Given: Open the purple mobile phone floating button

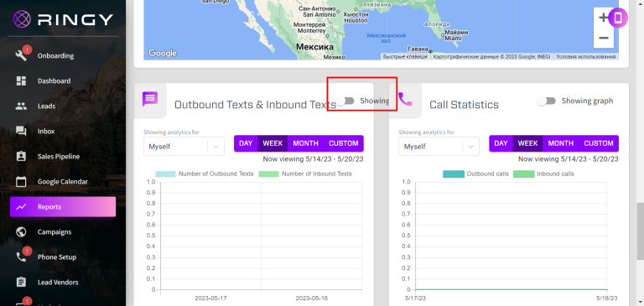Looking at the screenshot, I should pyautogui.click(x=618, y=18).
